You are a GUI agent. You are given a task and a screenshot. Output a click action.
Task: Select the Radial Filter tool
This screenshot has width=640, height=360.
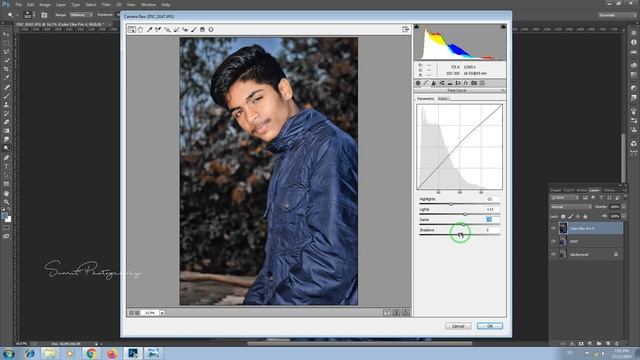211,29
